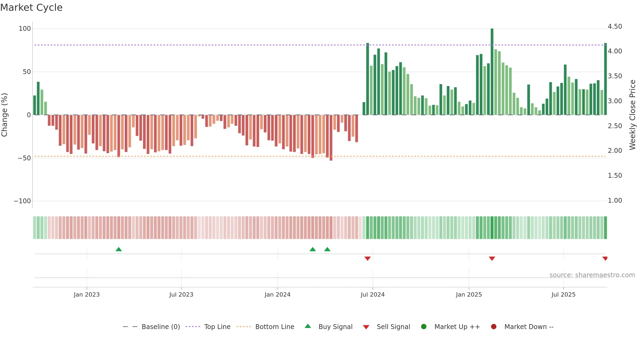Toggle the Sell Signal legend entry
The height and width of the screenshot is (362, 644).
click(387, 327)
